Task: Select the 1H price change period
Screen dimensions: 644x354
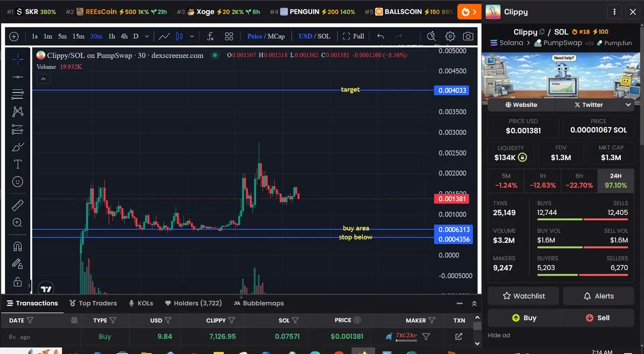Action: click(543, 180)
